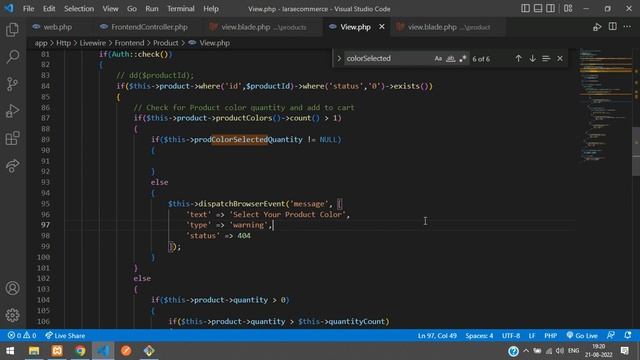Click Ln 97, Col 49 in status bar
Screen dimensions: 640x360
coord(437,336)
